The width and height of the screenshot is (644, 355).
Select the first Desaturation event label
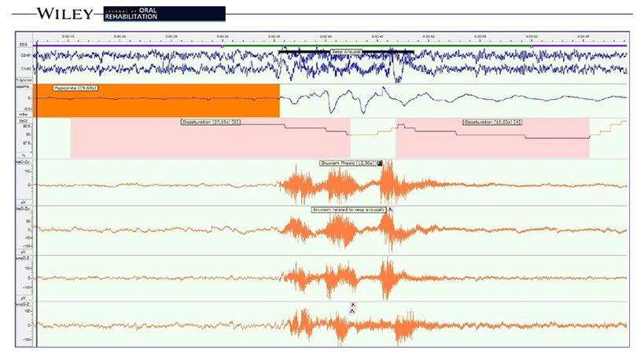210,123
